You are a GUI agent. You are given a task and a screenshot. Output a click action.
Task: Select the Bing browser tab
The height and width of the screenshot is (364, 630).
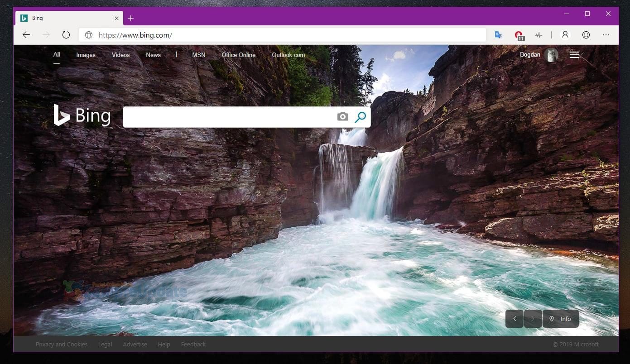coord(69,18)
